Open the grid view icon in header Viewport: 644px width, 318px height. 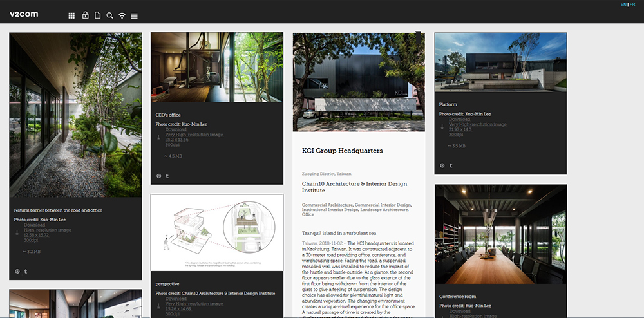(71, 15)
